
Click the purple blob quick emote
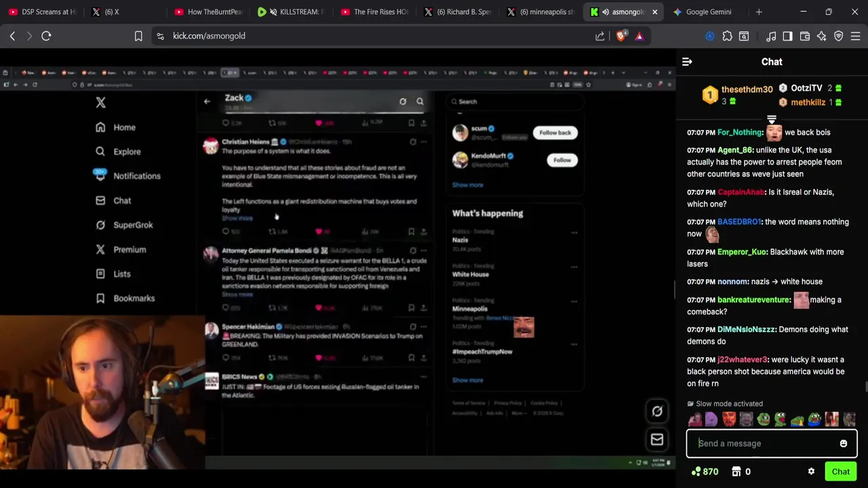click(x=711, y=420)
